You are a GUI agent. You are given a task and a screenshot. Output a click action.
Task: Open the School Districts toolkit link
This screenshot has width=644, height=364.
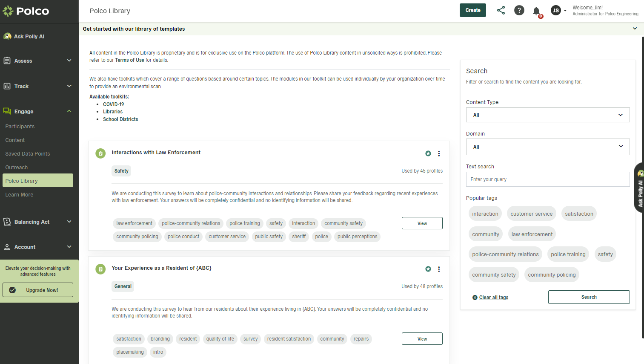(120, 119)
